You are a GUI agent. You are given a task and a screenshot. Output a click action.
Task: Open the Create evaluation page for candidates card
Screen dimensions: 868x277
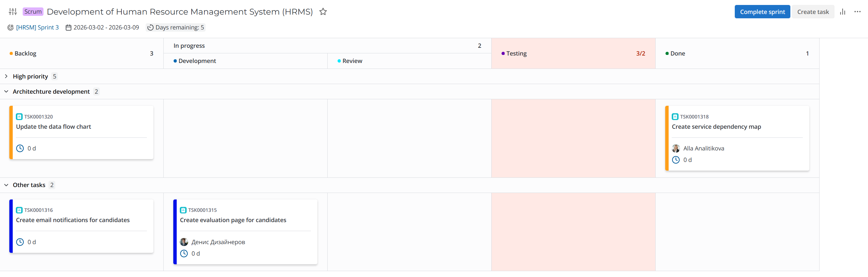click(x=233, y=220)
